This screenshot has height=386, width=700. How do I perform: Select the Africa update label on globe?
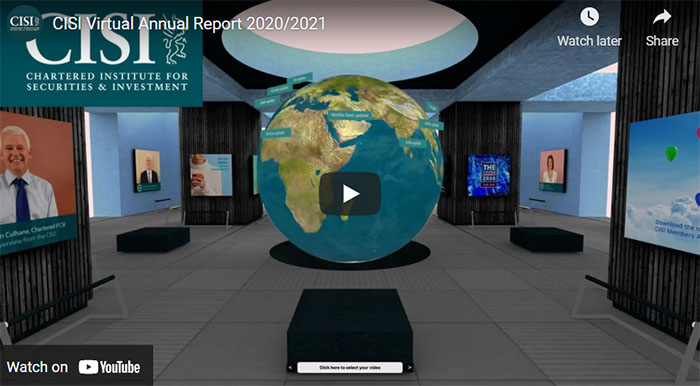(276, 133)
